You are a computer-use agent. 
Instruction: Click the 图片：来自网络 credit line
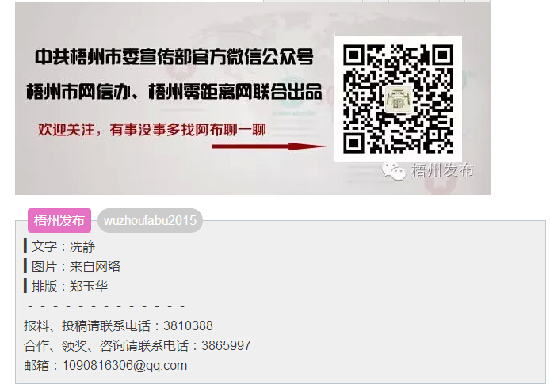click(x=76, y=266)
